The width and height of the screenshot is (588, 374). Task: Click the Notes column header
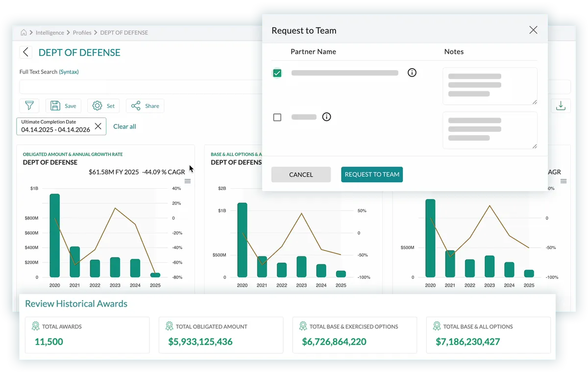(x=454, y=51)
